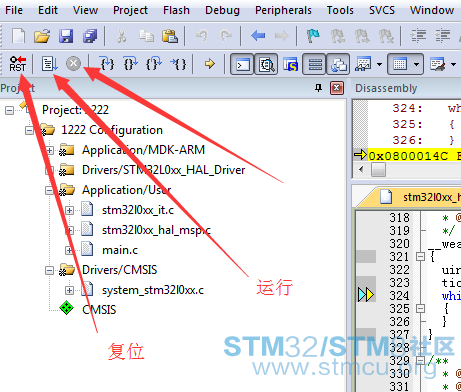Run the program with the Run icon

tap(50, 64)
